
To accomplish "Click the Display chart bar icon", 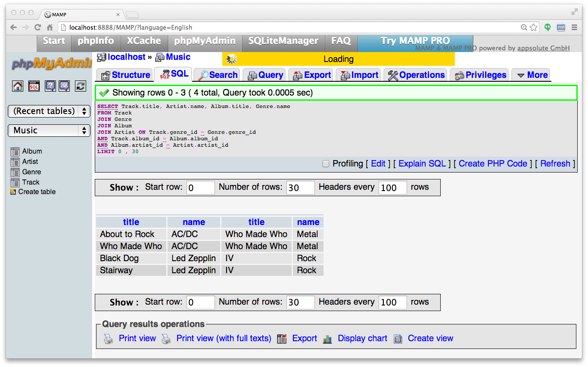I will [x=327, y=339].
